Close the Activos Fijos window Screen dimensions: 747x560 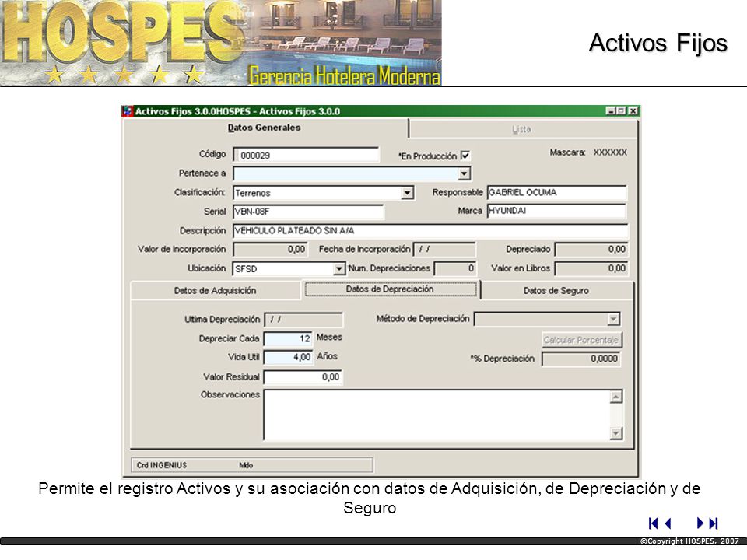point(633,111)
